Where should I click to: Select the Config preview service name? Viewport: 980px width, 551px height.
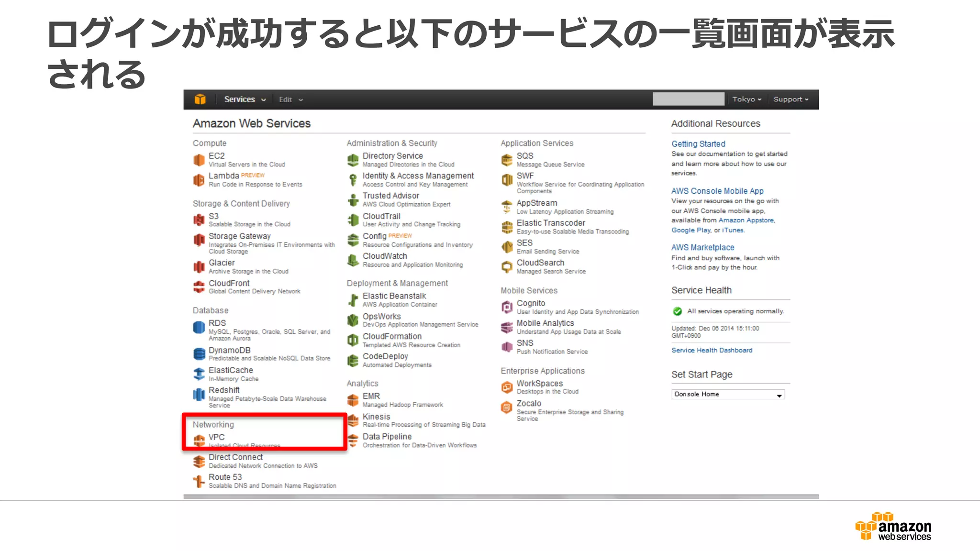tap(375, 236)
